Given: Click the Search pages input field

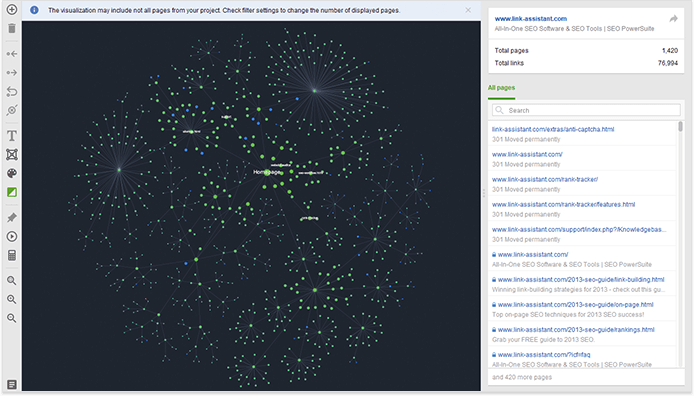Looking at the screenshot, I should (586, 110).
